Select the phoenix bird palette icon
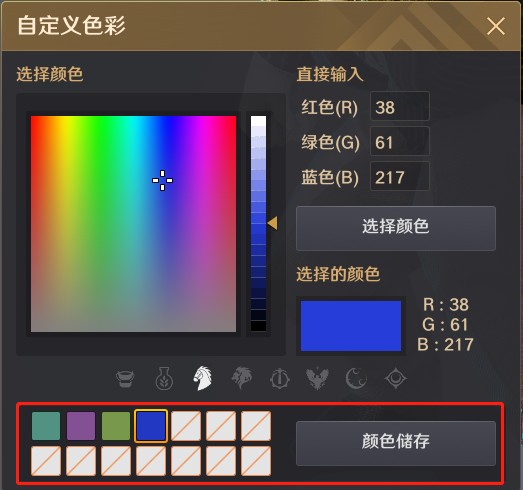Viewport: 523px width, 490px height. point(317,378)
